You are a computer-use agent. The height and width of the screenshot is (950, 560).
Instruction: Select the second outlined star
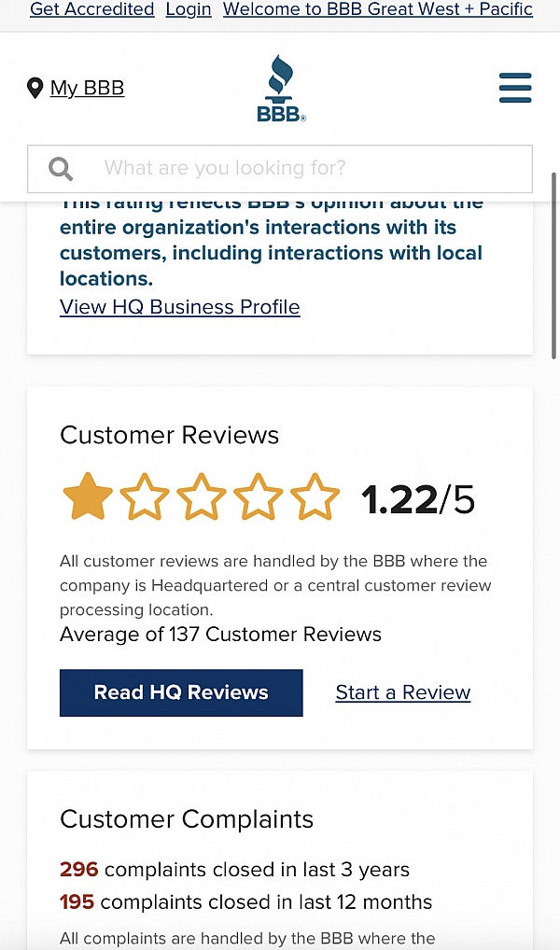(x=145, y=496)
